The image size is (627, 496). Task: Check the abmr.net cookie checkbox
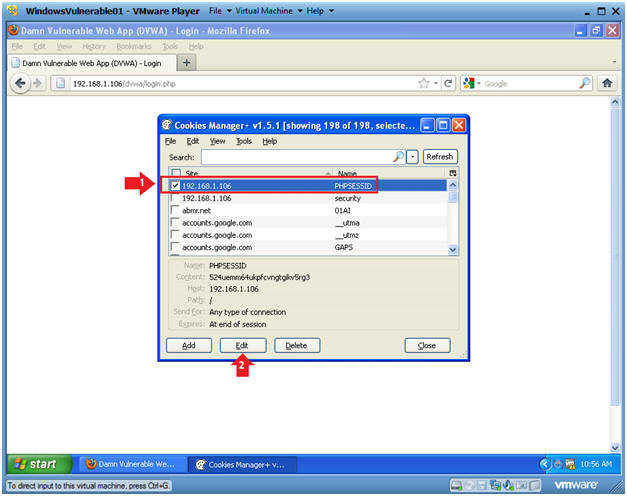tap(175, 210)
